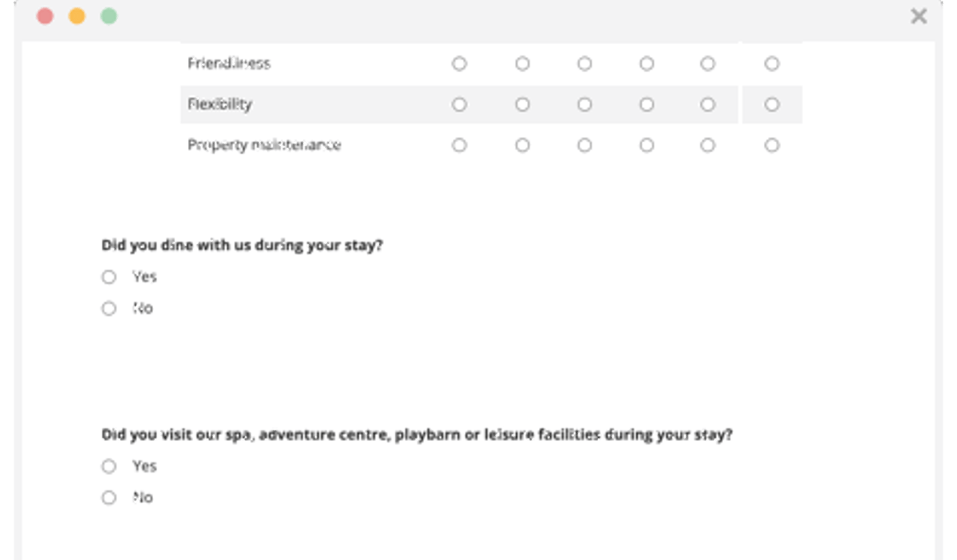The height and width of the screenshot is (560, 957).
Task: Click the green traffic-light dot
Action: pos(109,16)
